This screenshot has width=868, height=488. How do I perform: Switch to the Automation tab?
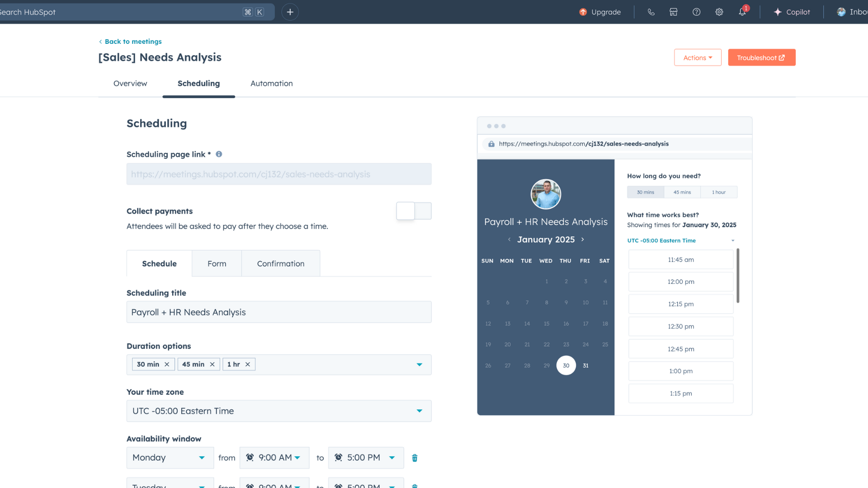pos(271,84)
